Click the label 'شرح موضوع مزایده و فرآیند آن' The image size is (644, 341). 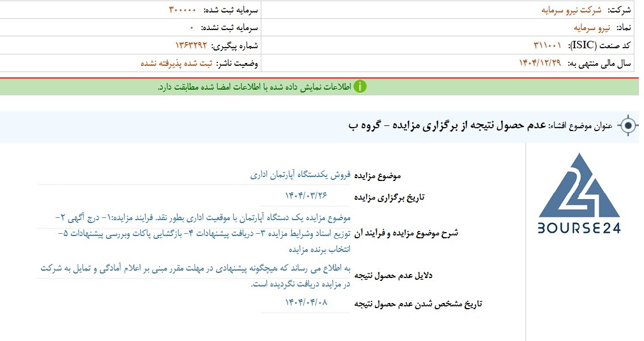tap(406, 233)
